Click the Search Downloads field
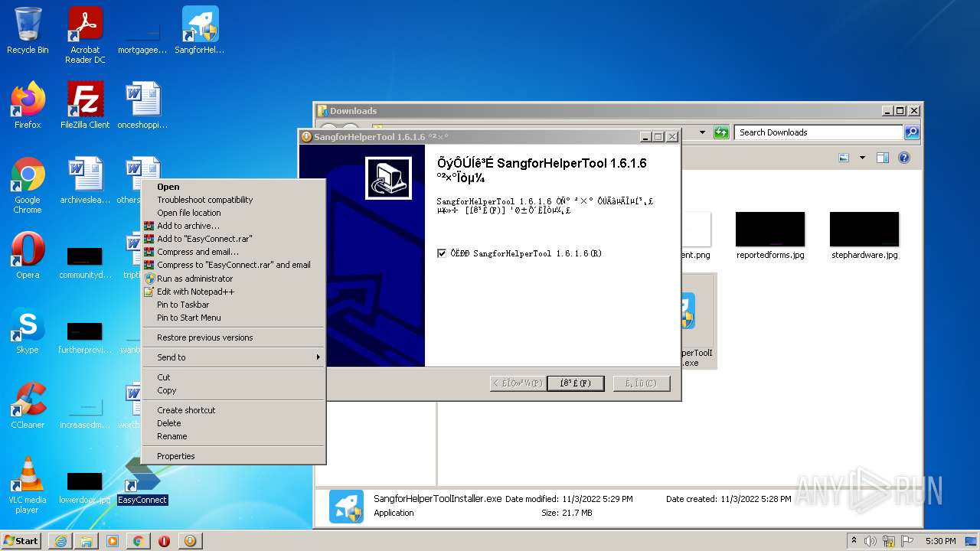Viewport: 980px width, 551px height. (818, 132)
